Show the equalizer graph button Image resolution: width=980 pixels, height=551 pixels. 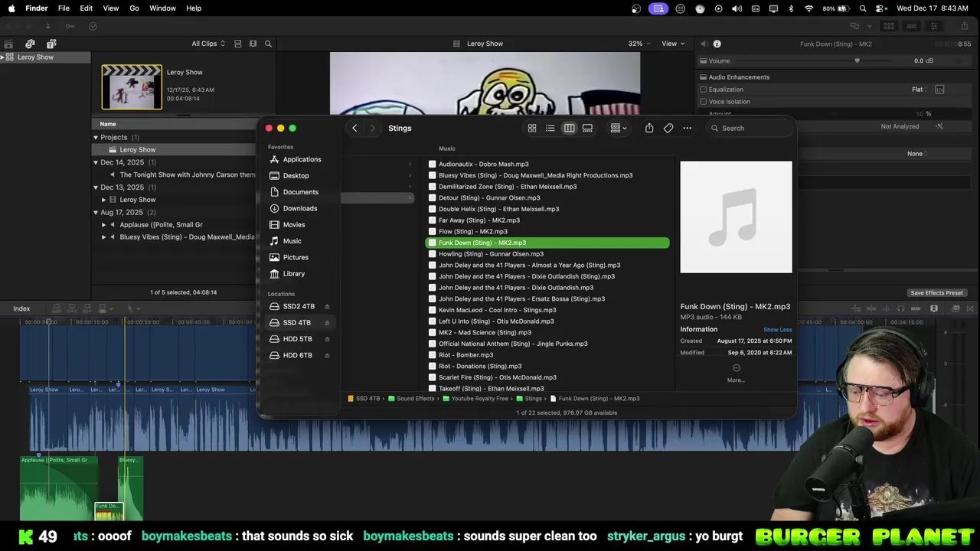939,90
